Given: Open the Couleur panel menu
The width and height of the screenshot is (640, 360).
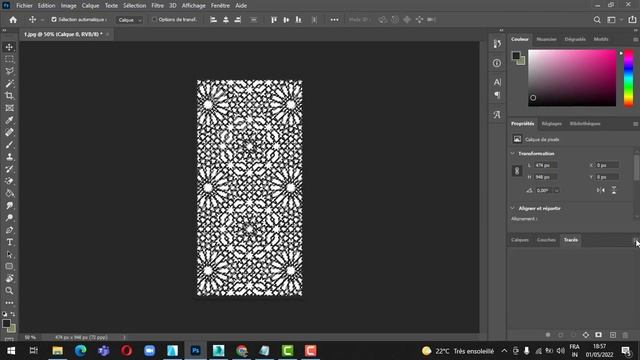Looking at the screenshot, I should [636, 40].
